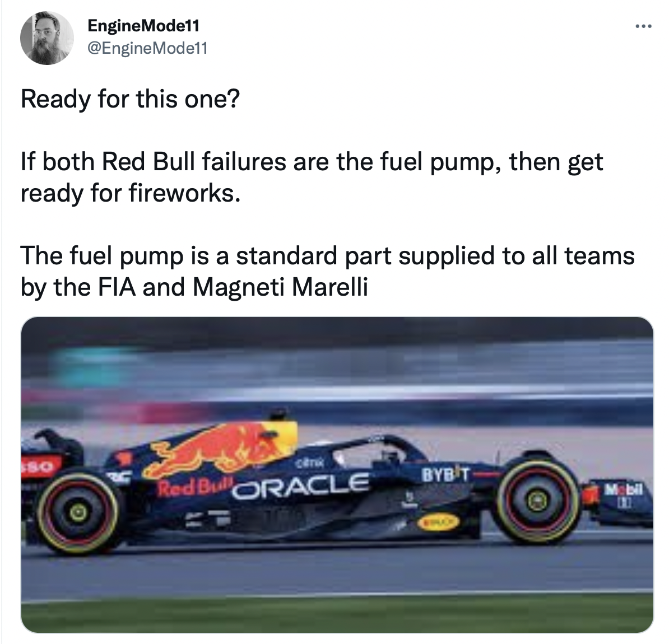Open the bold EngineMode11 display name
Viewport: 669px width, 644px height.
coord(143,26)
